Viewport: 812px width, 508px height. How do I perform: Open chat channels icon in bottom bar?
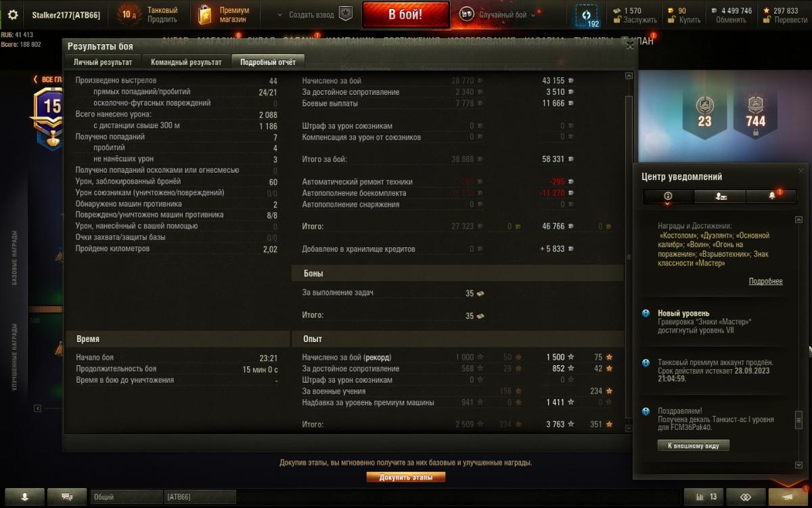tap(67, 496)
